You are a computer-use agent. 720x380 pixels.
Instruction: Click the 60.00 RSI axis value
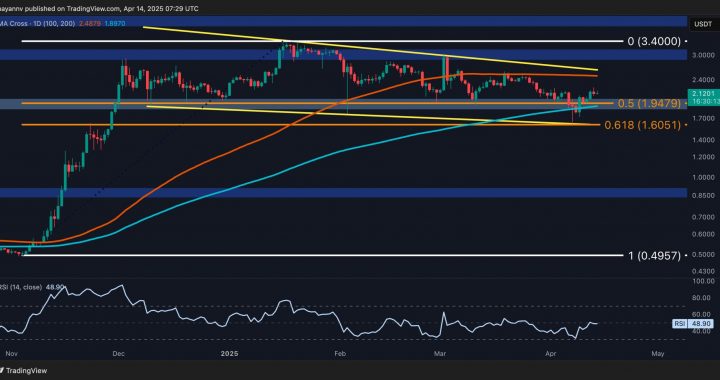[702, 314]
